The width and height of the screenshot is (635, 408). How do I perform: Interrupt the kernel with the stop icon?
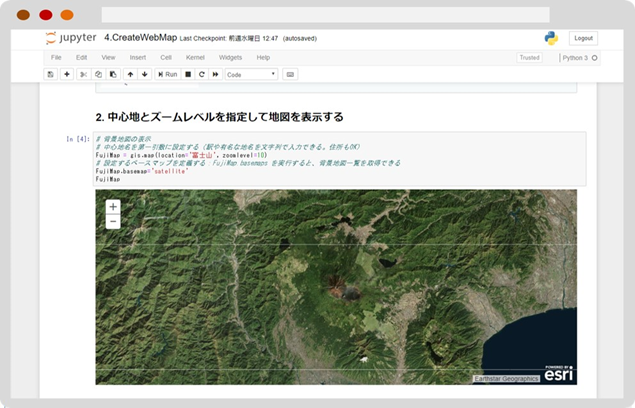pos(188,75)
